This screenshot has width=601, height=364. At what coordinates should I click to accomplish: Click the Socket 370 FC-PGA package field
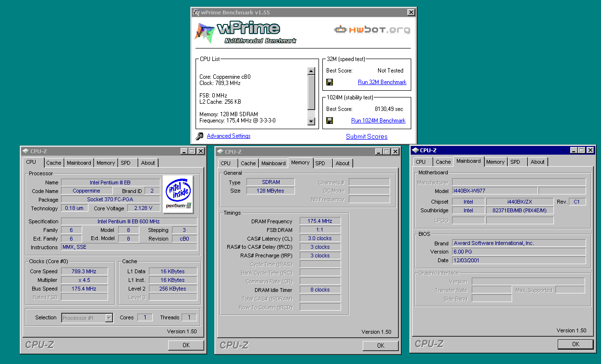(110, 200)
